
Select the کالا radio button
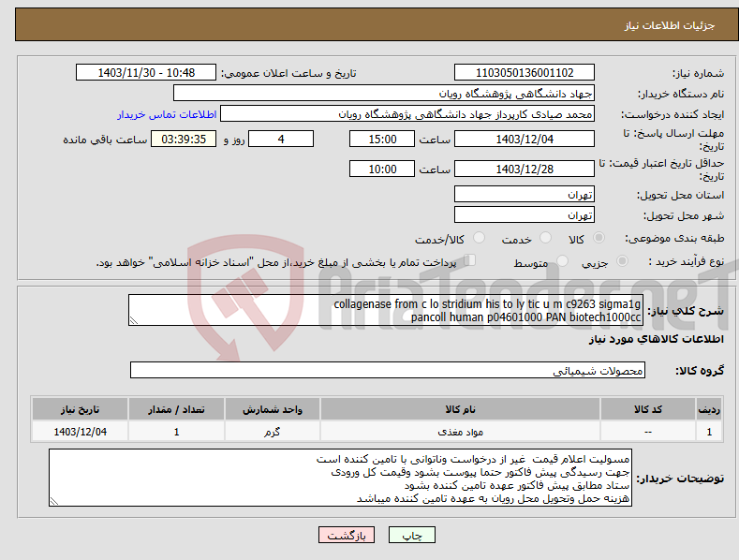599,238
